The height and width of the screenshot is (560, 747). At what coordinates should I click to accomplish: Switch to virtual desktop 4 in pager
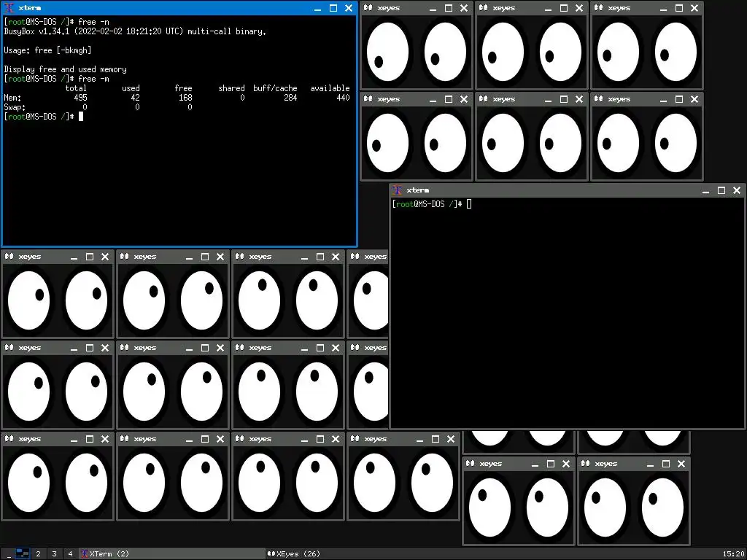click(70, 554)
